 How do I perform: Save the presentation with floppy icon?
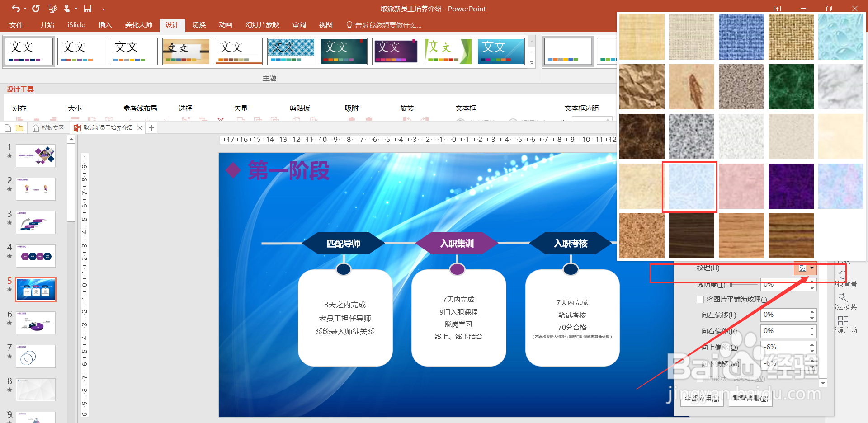coord(88,8)
